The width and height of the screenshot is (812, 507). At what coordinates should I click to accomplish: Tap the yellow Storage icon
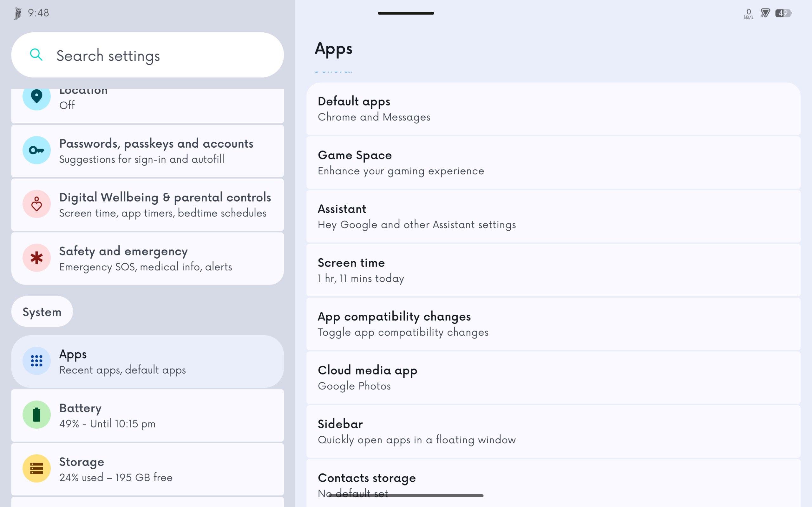pyautogui.click(x=36, y=468)
